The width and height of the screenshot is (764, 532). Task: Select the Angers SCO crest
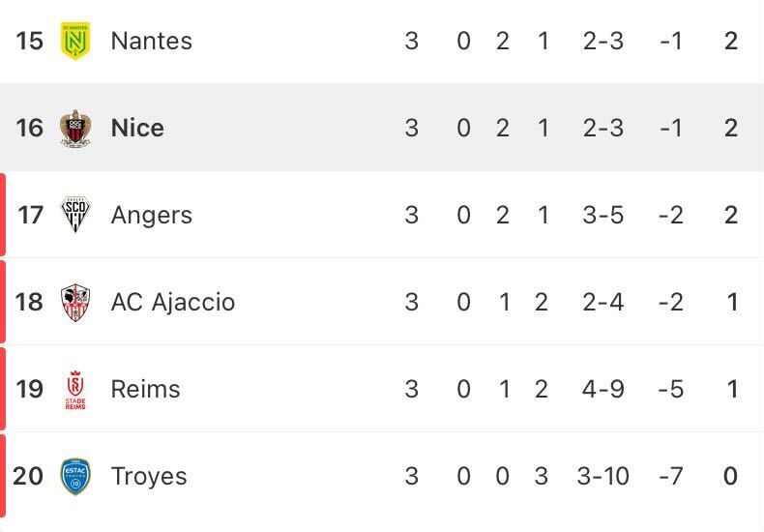75,215
